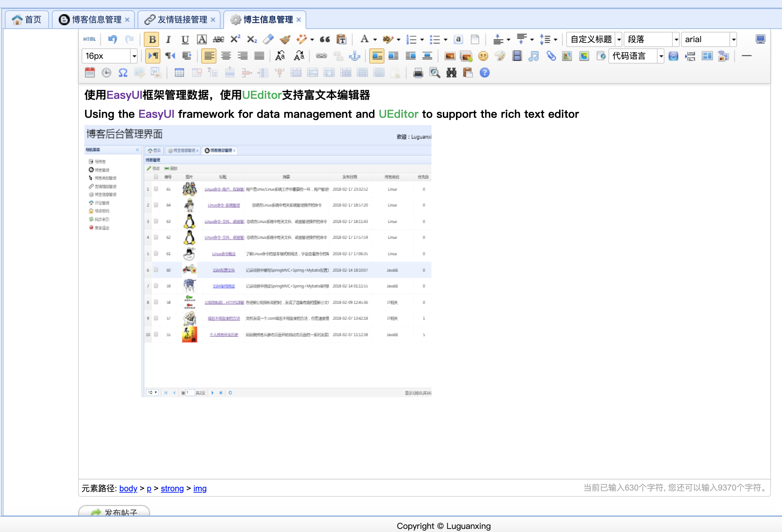Select all content icon
The height and width of the screenshot is (532, 782).
coord(458,39)
